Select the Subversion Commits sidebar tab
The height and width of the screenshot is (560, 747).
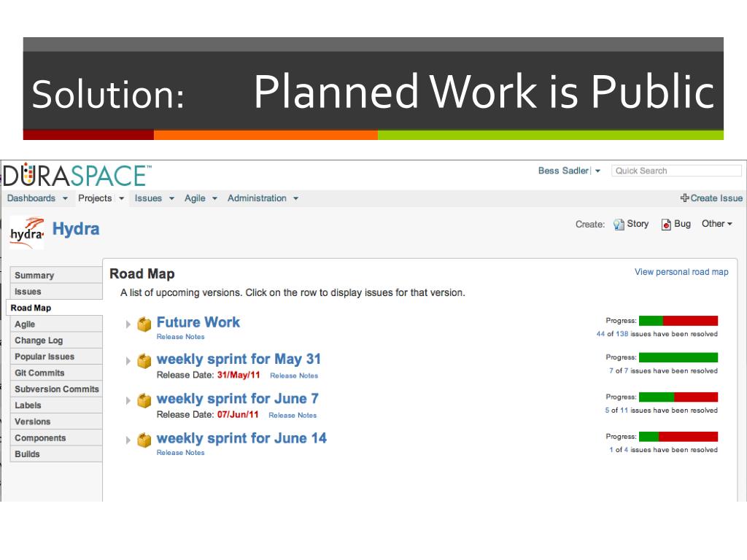pos(56,389)
